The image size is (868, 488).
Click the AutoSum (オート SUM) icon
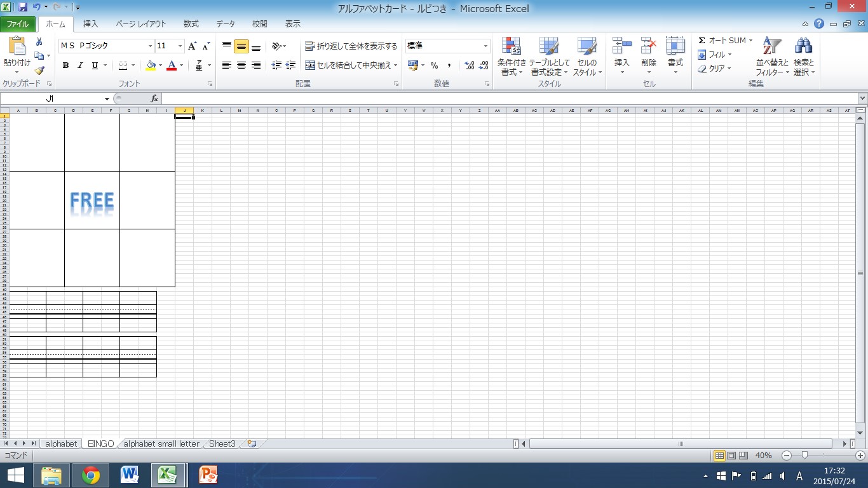(702, 41)
